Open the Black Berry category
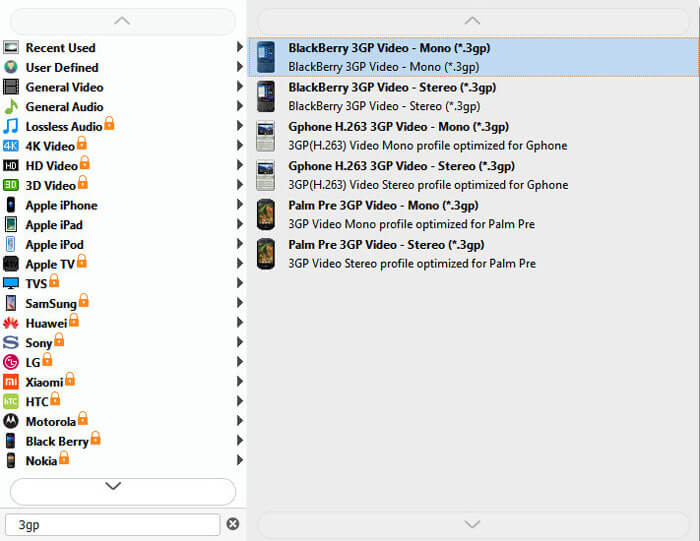700x541 pixels. (x=123, y=441)
